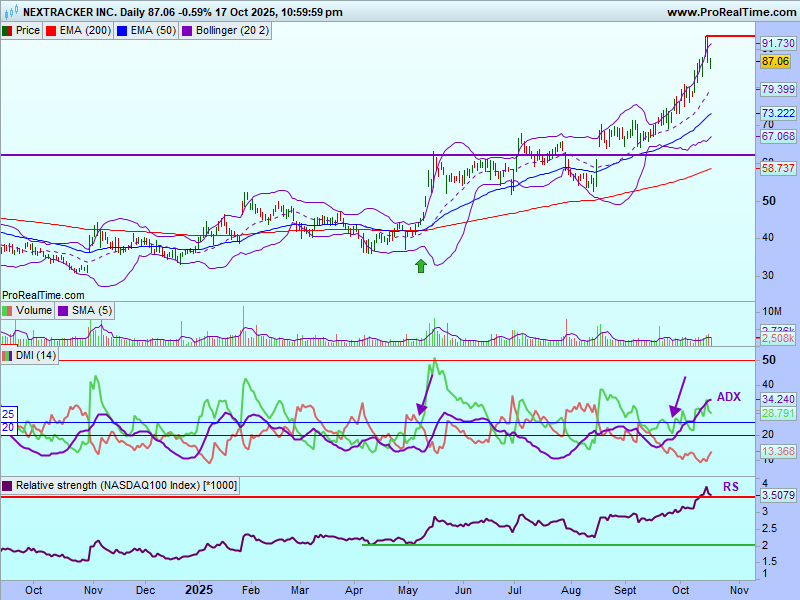Click the DMI multicolor legend icon
The image size is (800, 600).
(x=7, y=355)
